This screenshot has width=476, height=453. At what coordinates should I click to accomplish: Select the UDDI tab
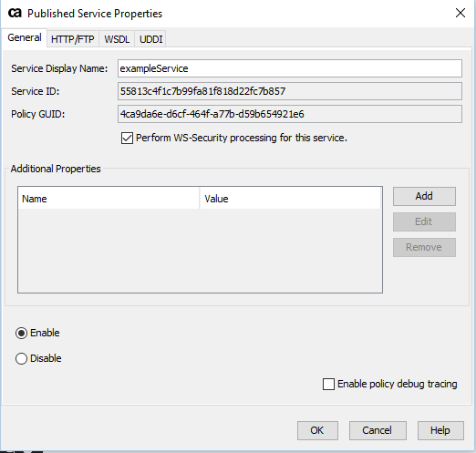coord(150,39)
